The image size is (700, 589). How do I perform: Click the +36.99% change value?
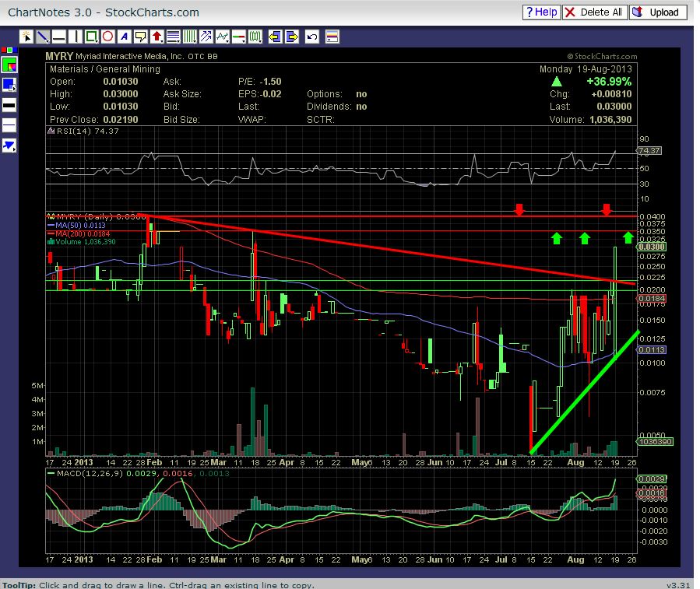(x=609, y=82)
